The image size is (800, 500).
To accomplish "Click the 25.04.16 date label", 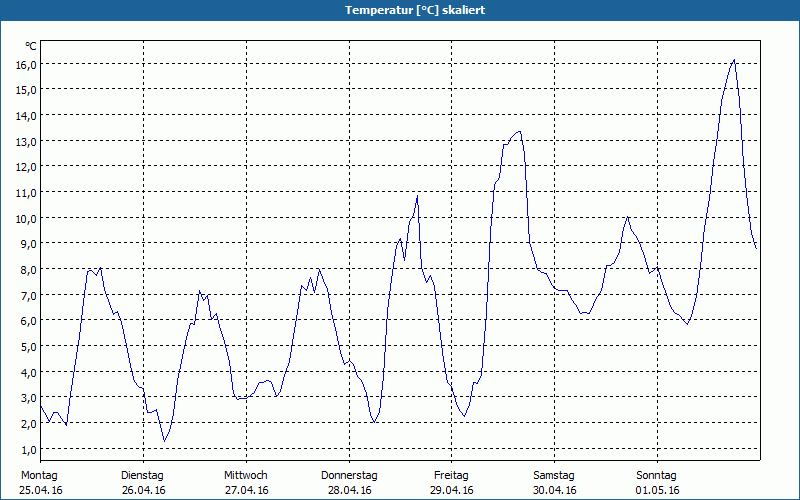I will tap(41, 490).
